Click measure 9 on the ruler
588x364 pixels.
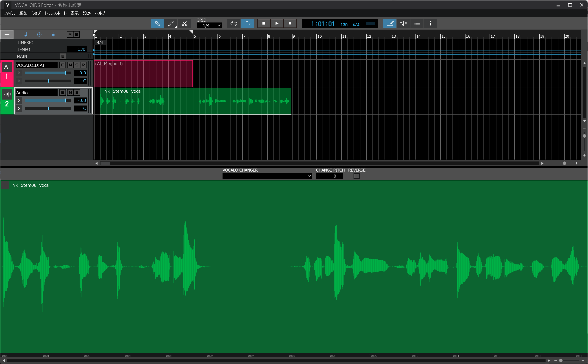(x=293, y=36)
